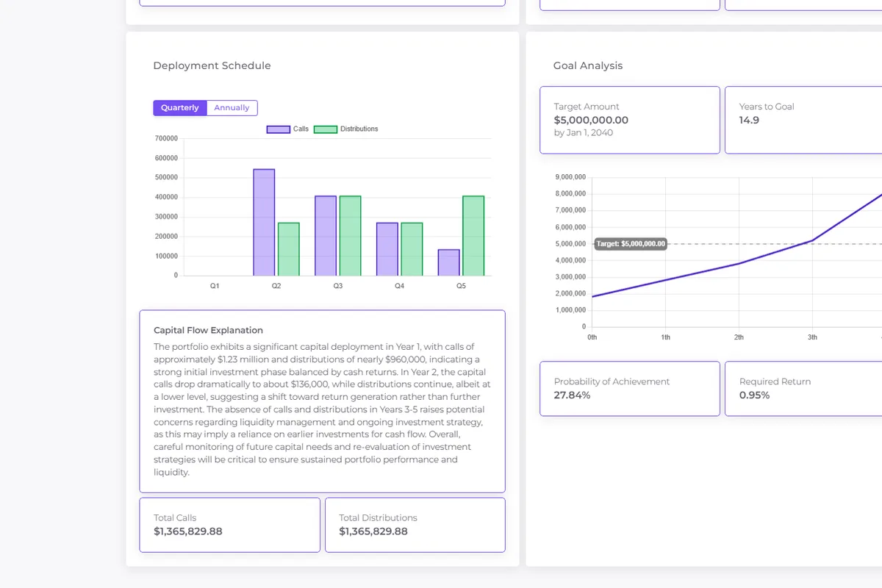Open the Target Amount card
This screenshot has height=588, width=882.
click(630, 120)
